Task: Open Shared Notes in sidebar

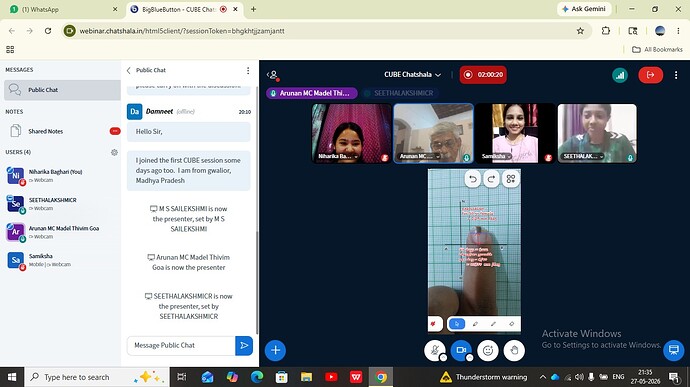Action: tap(62, 131)
